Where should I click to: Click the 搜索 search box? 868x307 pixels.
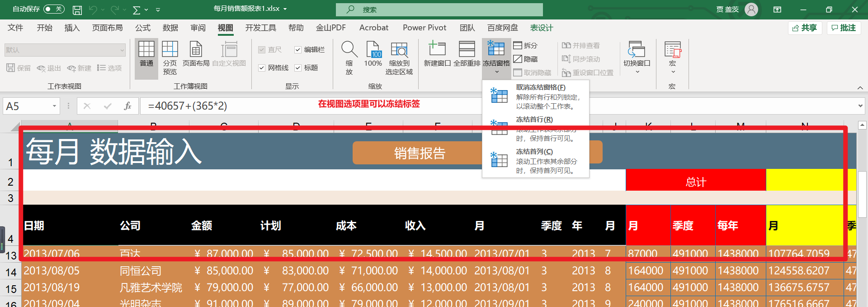click(439, 10)
